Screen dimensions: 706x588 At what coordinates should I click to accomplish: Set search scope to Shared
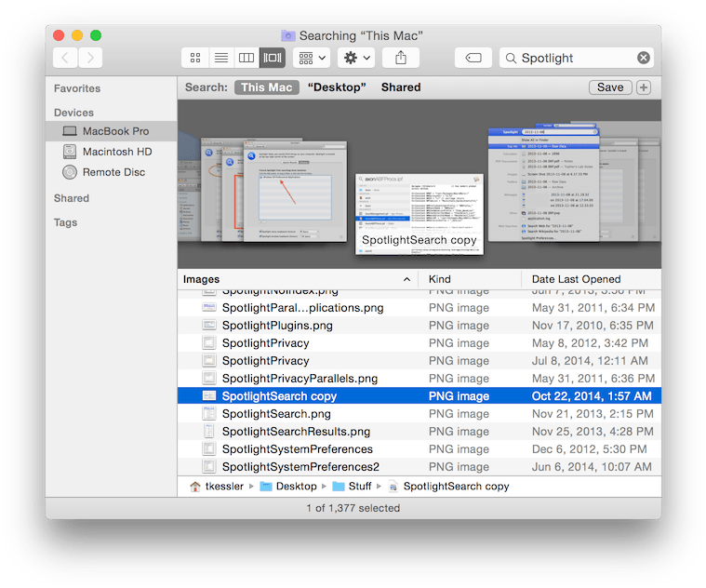[x=401, y=87]
